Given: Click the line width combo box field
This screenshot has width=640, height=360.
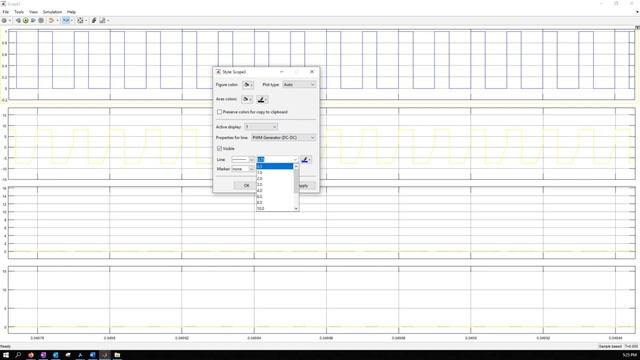Looking at the screenshot, I should pos(277,160).
